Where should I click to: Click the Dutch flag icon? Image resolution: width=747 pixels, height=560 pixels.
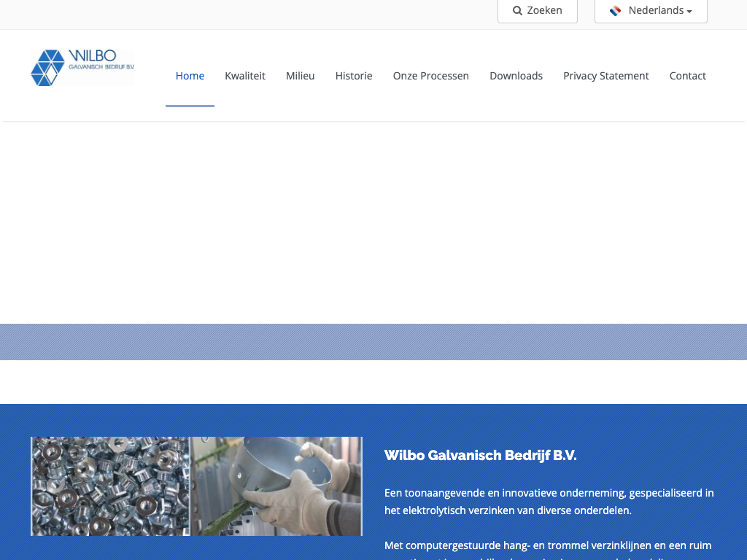point(616,11)
